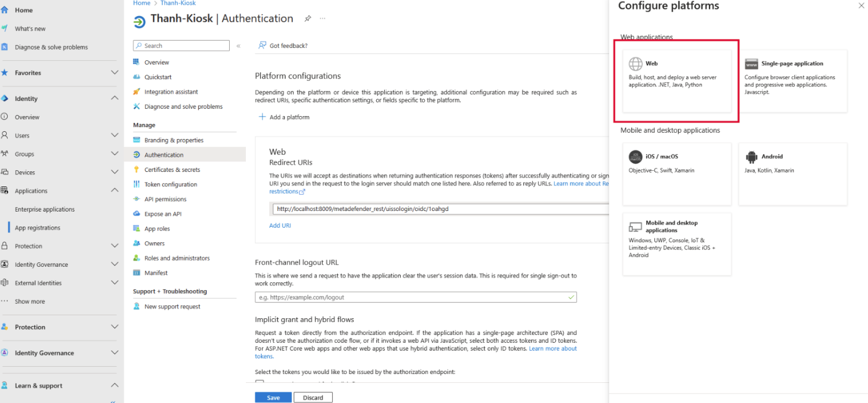Close the Configure platforms panel

[x=861, y=5]
